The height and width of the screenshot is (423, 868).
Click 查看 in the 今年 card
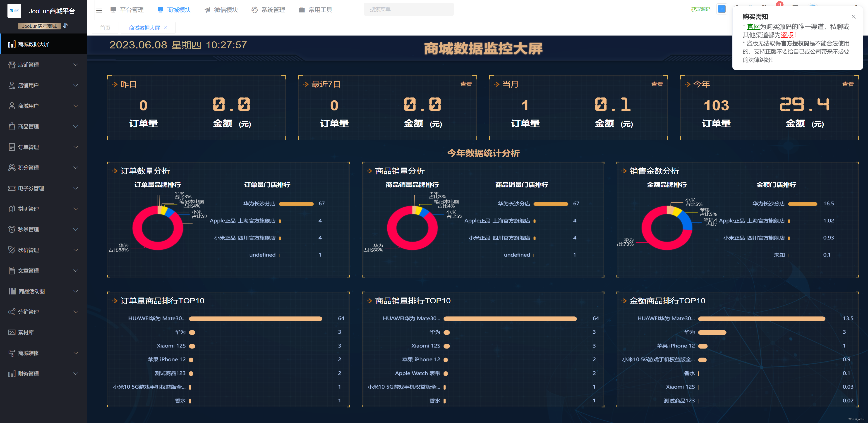coord(848,84)
